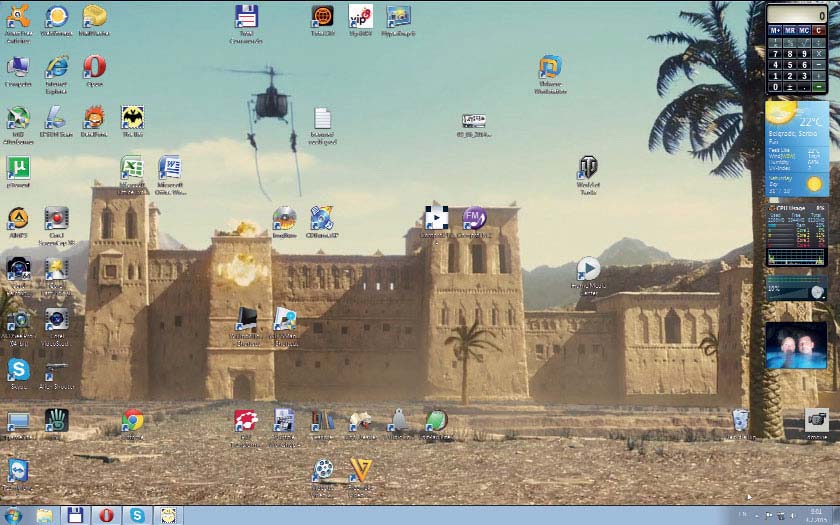840x525 pixels.
Task: Launch Total Commander from the desktop floppy icon
Action: (246, 17)
